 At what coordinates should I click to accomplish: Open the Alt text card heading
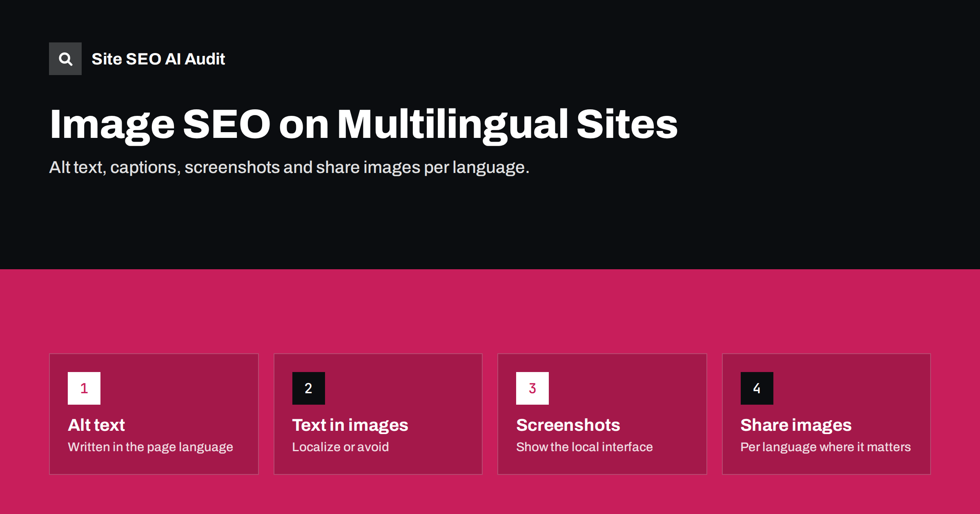[96, 425]
